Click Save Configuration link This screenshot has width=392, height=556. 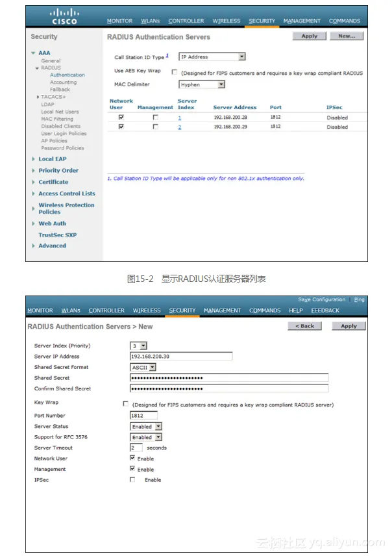[x=321, y=299]
